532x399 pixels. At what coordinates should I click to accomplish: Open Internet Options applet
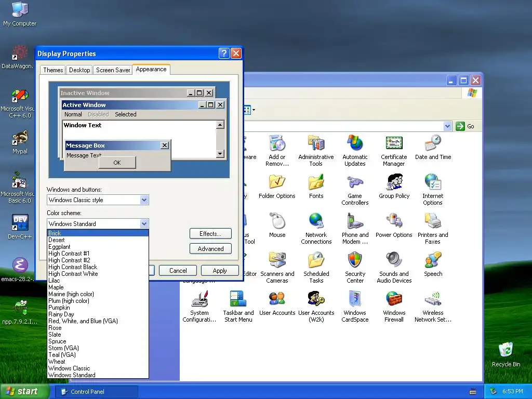coord(433,189)
